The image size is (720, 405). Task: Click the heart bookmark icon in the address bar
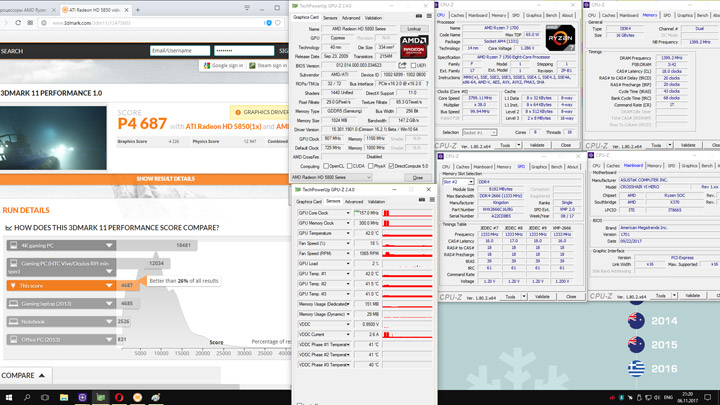pos(278,22)
